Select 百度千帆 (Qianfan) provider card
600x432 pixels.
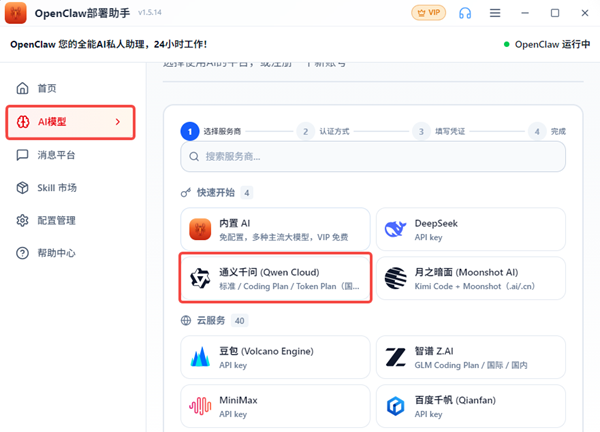click(471, 406)
